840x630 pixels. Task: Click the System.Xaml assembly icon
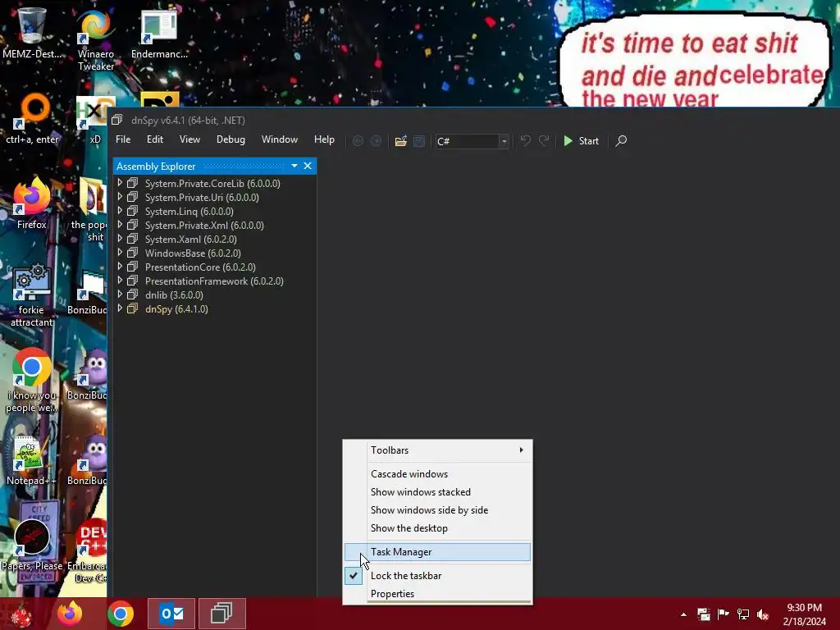(132, 239)
